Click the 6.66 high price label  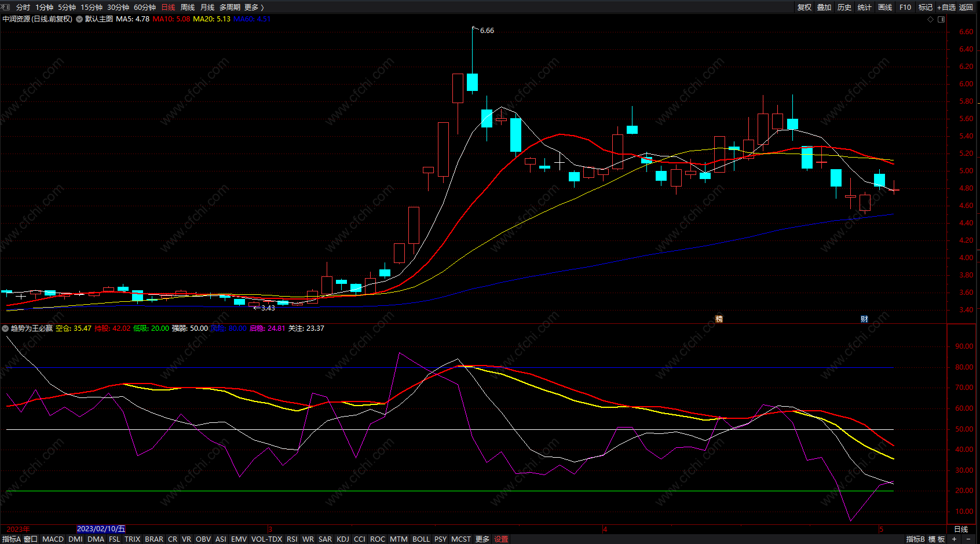click(x=487, y=31)
